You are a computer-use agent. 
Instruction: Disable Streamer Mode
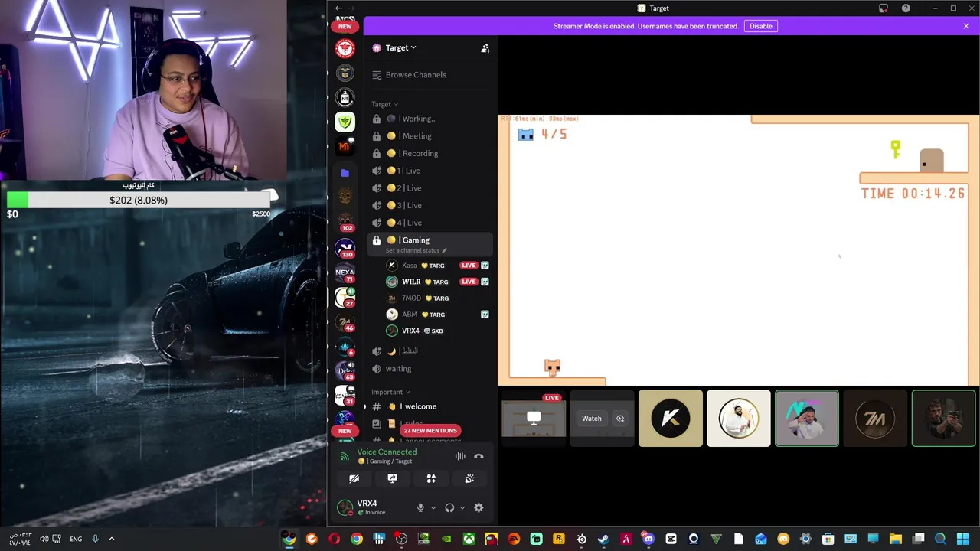click(x=761, y=26)
